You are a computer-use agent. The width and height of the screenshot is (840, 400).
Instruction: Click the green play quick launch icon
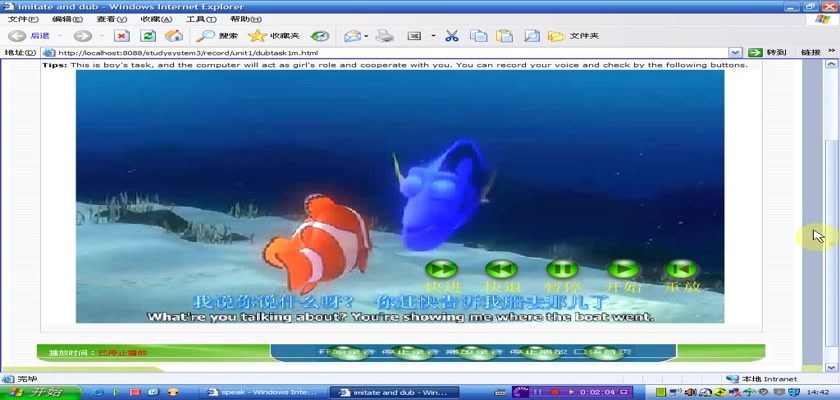click(x=116, y=393)
